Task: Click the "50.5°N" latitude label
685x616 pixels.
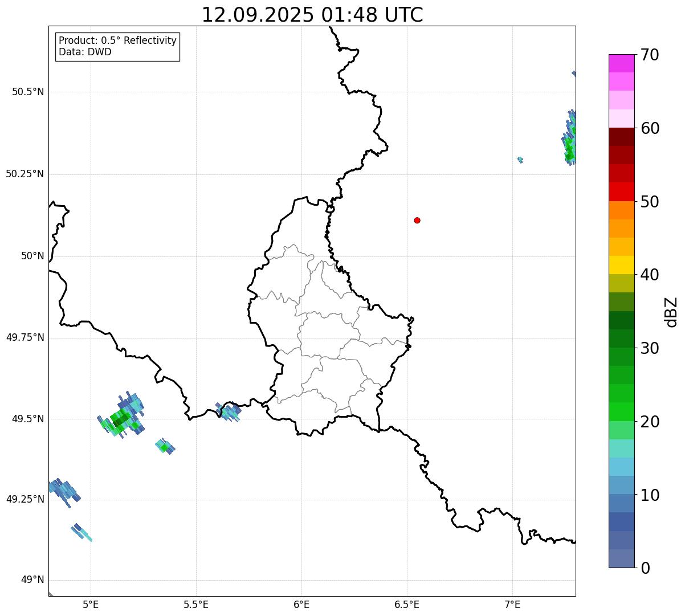Action: pos(27,92)
